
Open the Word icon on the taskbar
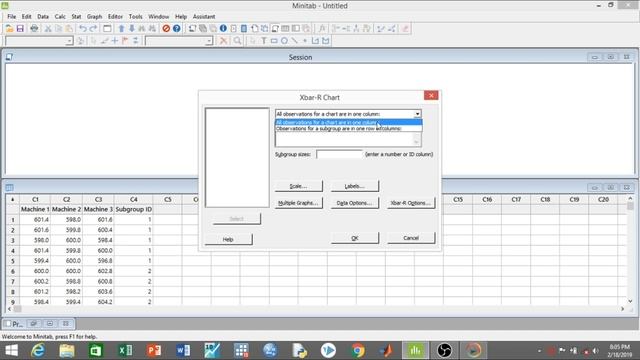[x=183, y=350]
